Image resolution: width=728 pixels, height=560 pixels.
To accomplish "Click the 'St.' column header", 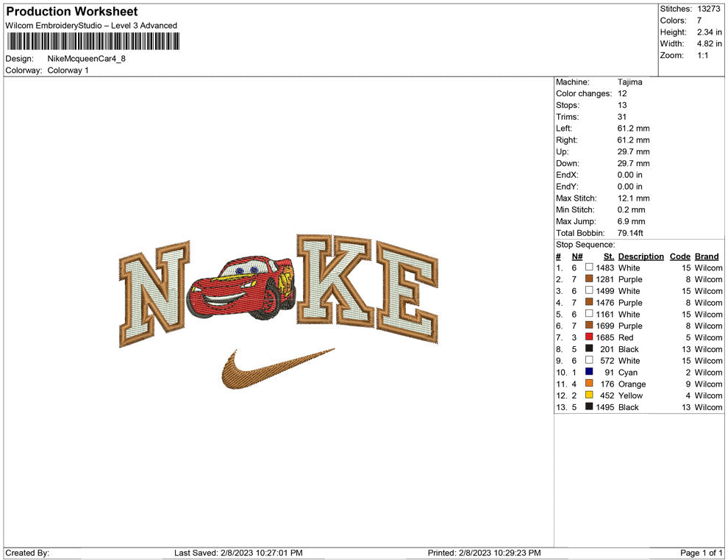I will (x=609, y=256).
